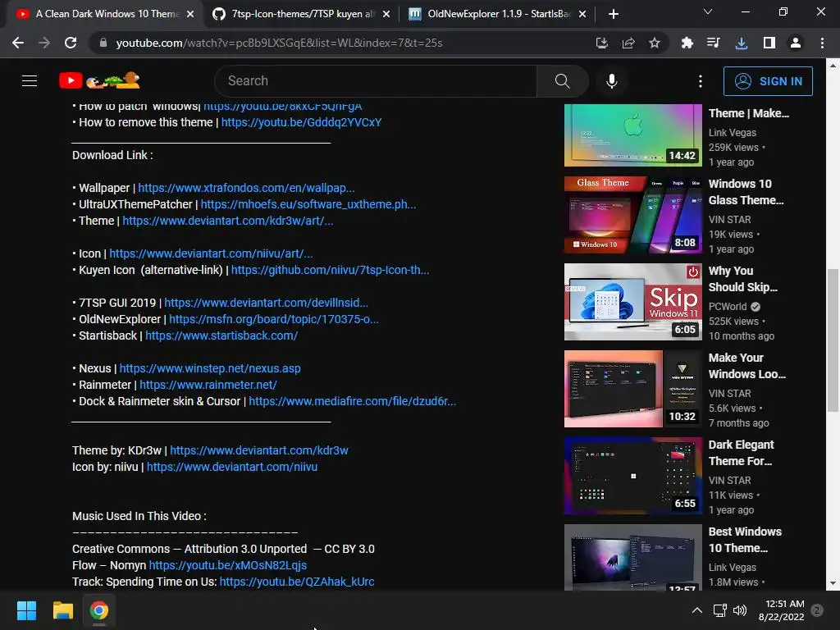Open the Chrome extensions puzzle icon

click(687, 43)
